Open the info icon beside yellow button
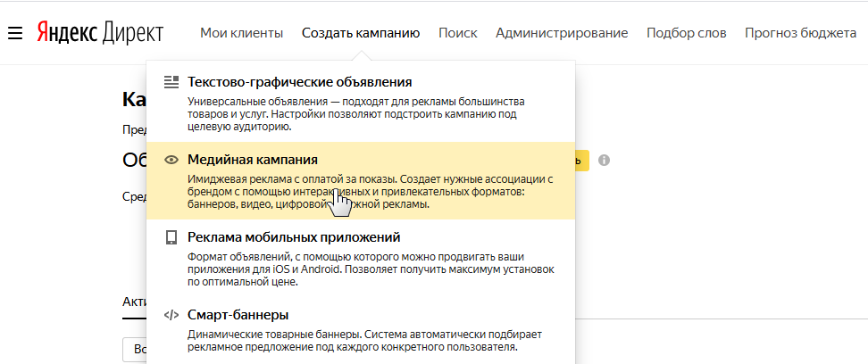 click(604, 161)
